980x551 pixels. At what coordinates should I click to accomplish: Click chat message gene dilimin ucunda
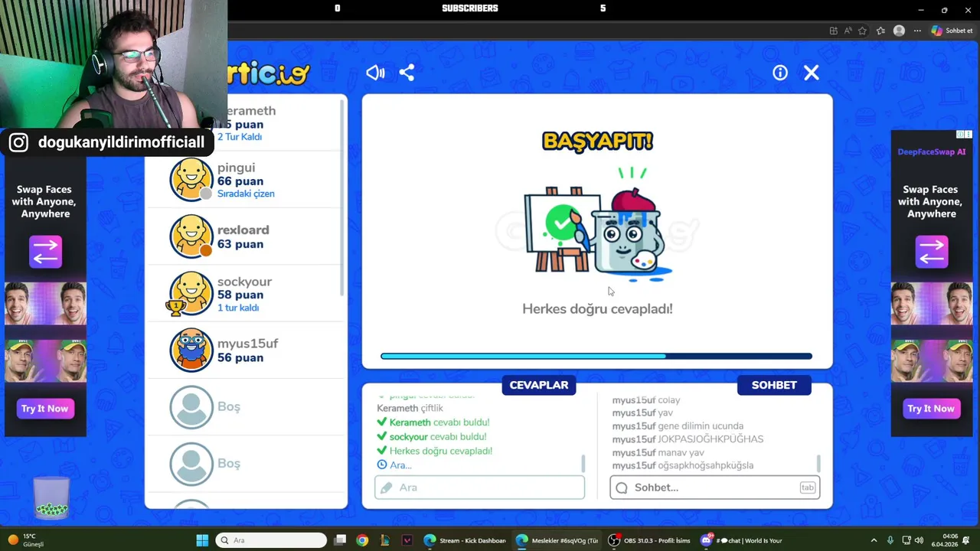click(x=678, y=426)
